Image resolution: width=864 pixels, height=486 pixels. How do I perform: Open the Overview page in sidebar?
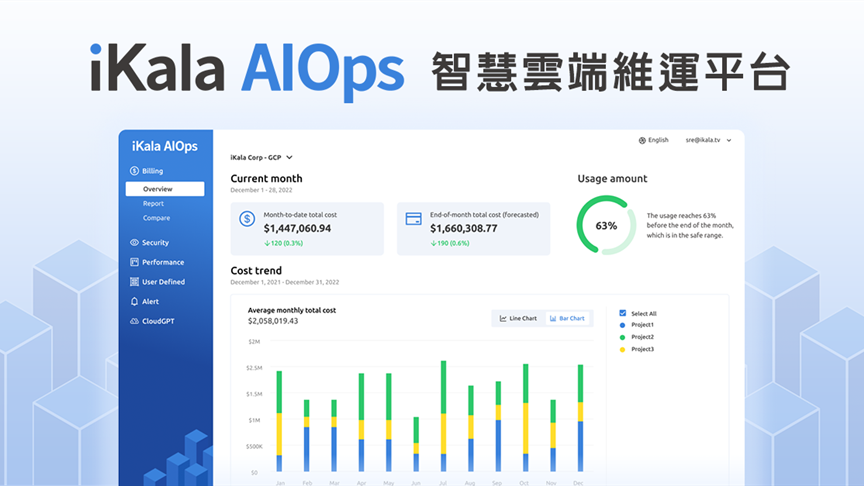tap(165, 189)
